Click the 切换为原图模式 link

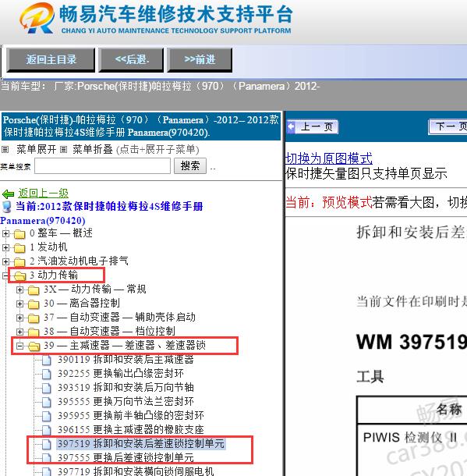[x=329, y=158]
